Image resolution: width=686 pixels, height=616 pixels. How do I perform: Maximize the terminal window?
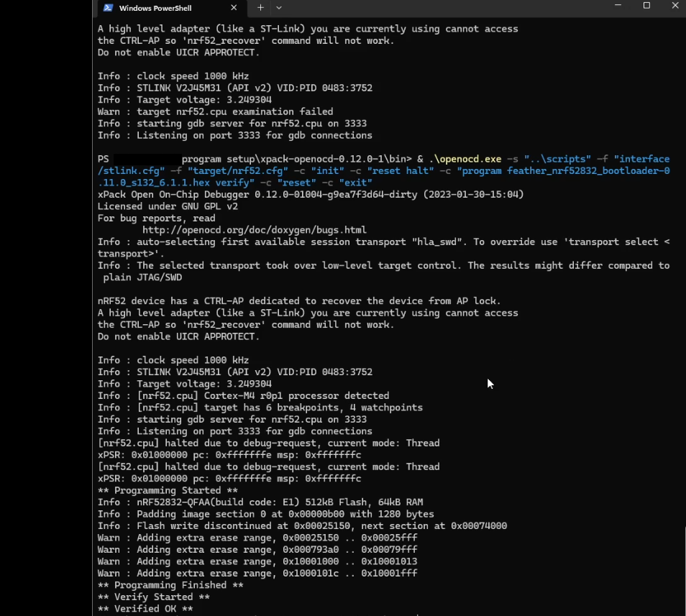point(646,5)
